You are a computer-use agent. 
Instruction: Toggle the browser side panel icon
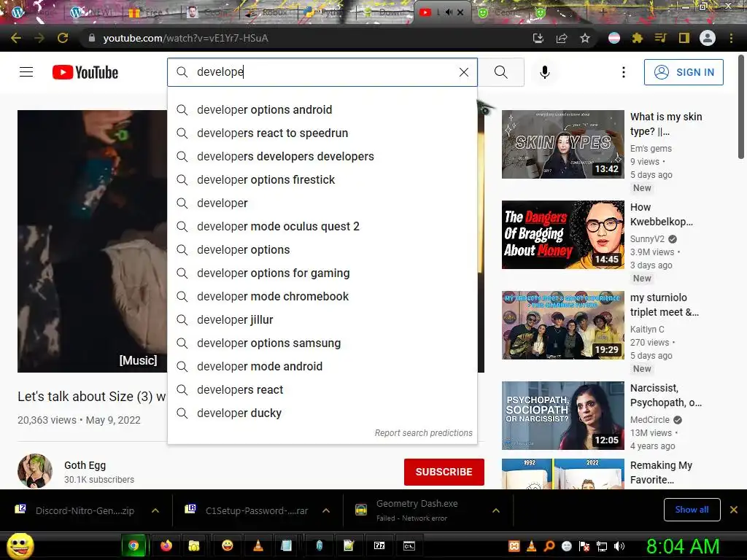click(684, 38)
